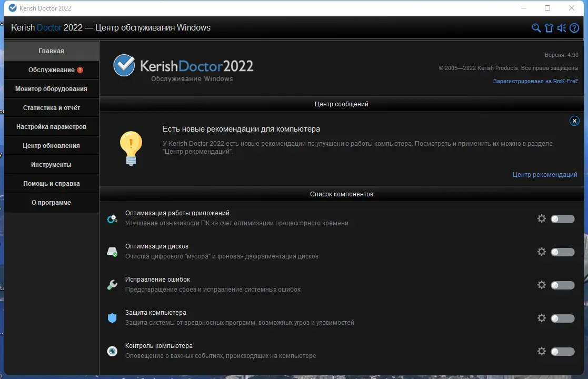Mute sounds with the speaker icon
Screen dimensions: 588x379
click(561, 28)
